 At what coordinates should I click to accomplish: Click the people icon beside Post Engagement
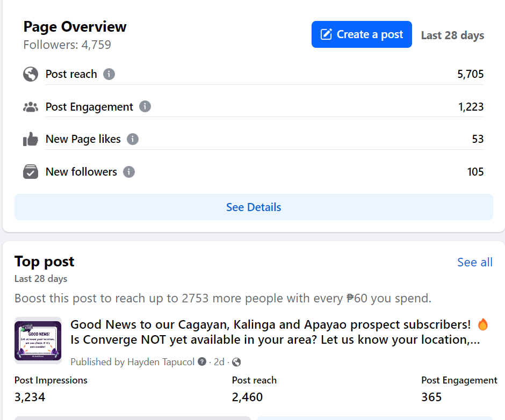(x=31, y=107)
